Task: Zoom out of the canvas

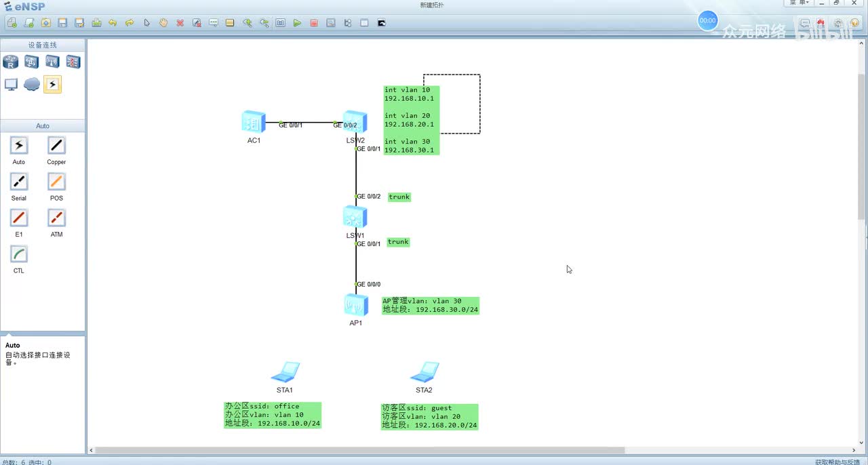Action: [264, 22]
